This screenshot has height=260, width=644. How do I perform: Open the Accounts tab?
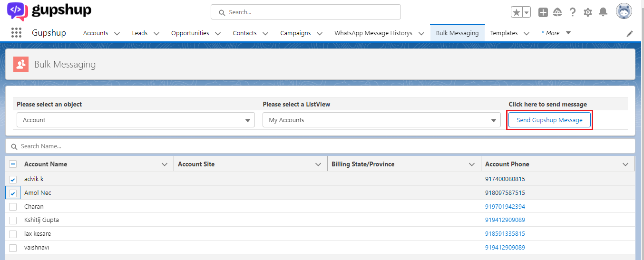pyautogui.click(x=96, y=33)
